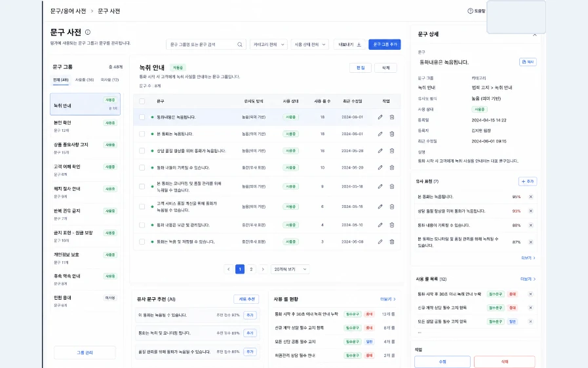Open the 카테고리 전체 category filter dropdown

[x=269, y=45]
